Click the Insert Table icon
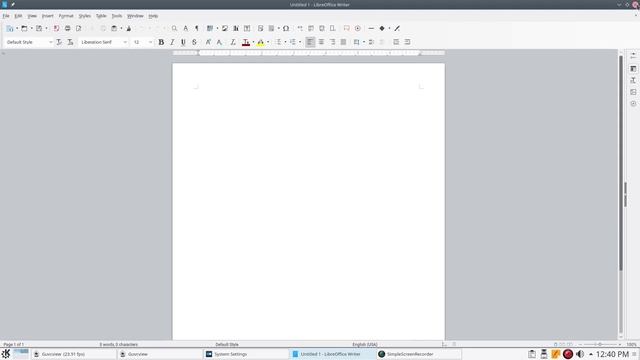This screenshot has width=640, height=360. [210, 29]
